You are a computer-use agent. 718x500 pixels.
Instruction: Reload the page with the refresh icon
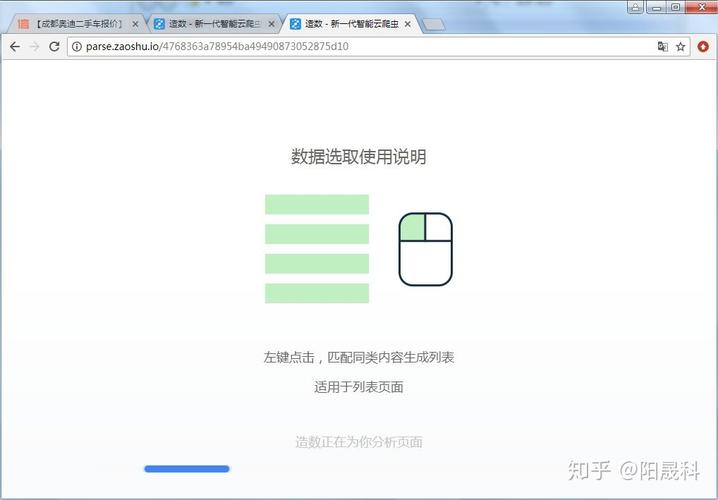[x=54, y=46]
